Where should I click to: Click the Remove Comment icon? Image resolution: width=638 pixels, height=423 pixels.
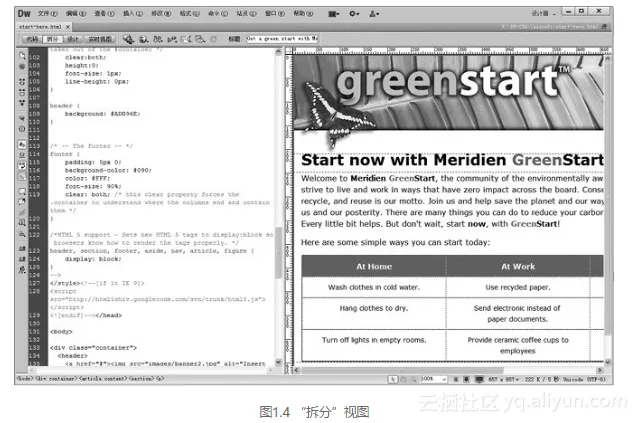pyautogui.click(x=22, y=201)
